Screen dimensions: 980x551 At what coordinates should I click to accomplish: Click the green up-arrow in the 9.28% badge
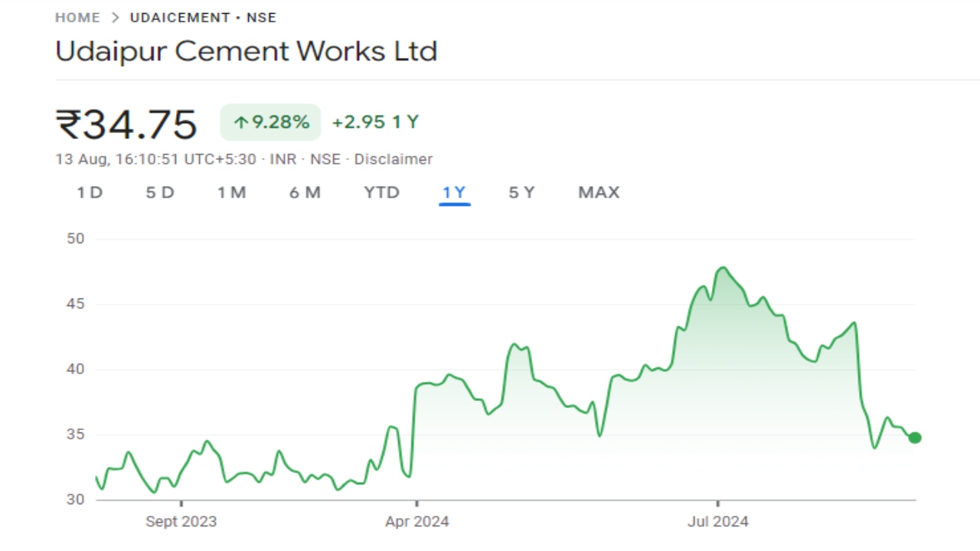[241, 122]
